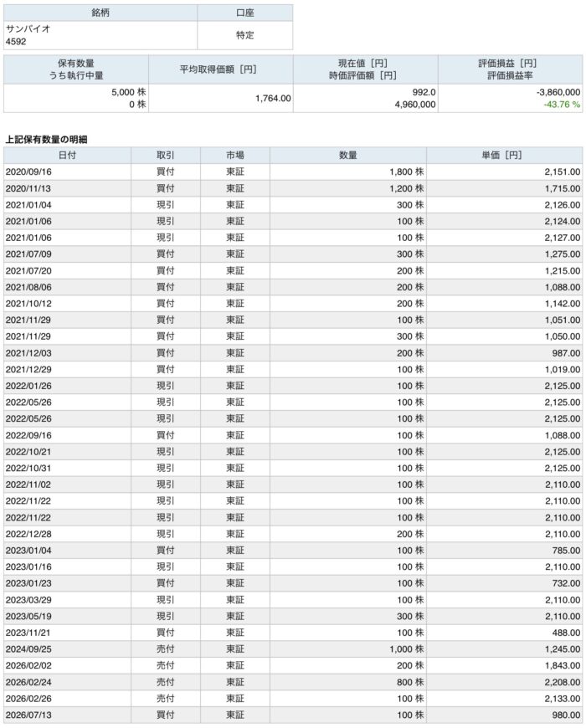Click unit price 987.00
The image size is (586, 728).
566,353
